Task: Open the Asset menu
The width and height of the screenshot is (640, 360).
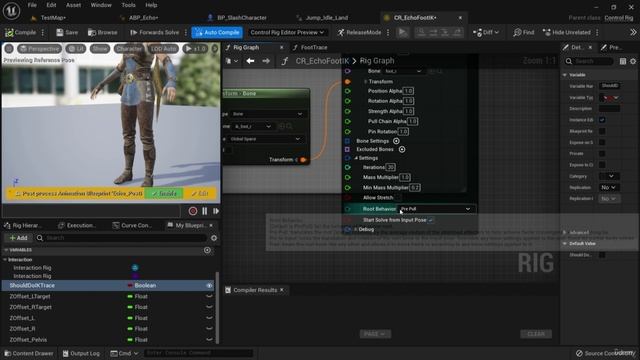Action: tap(73, 5)
